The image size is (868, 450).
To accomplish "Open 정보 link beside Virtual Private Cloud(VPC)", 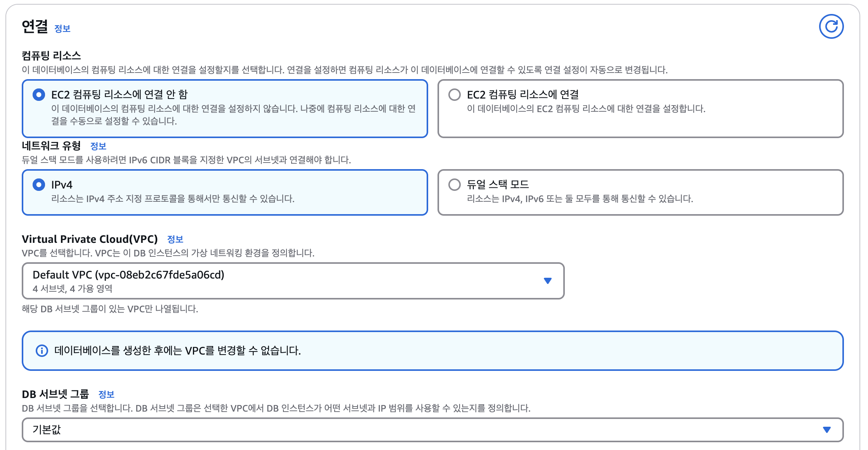I will (175, 239).
